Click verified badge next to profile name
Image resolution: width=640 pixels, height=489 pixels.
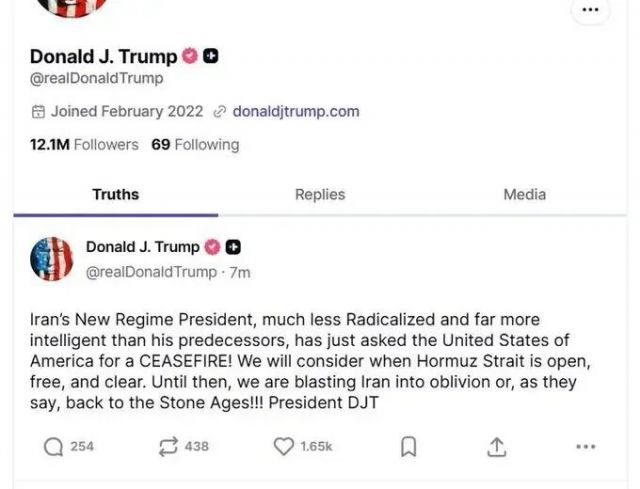191,57
